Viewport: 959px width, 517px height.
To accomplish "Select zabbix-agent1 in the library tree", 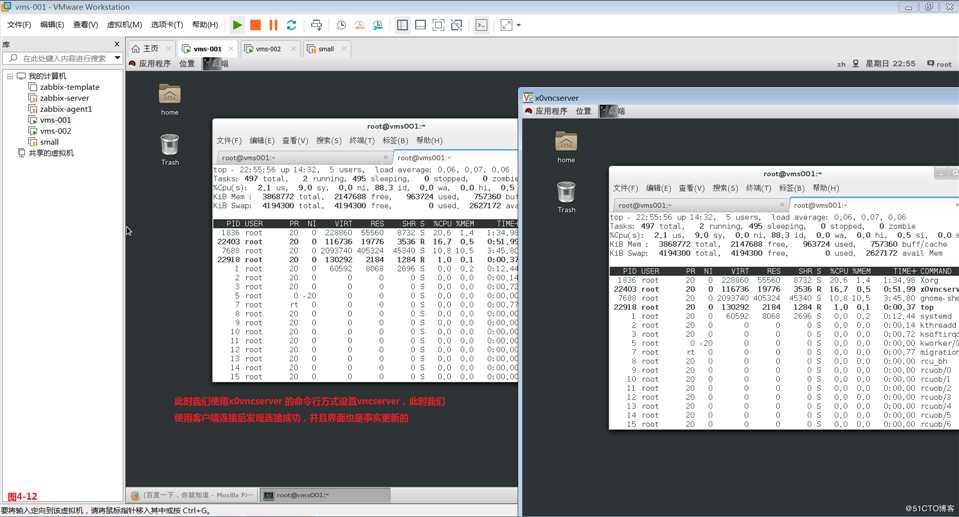I will (65, 109).
